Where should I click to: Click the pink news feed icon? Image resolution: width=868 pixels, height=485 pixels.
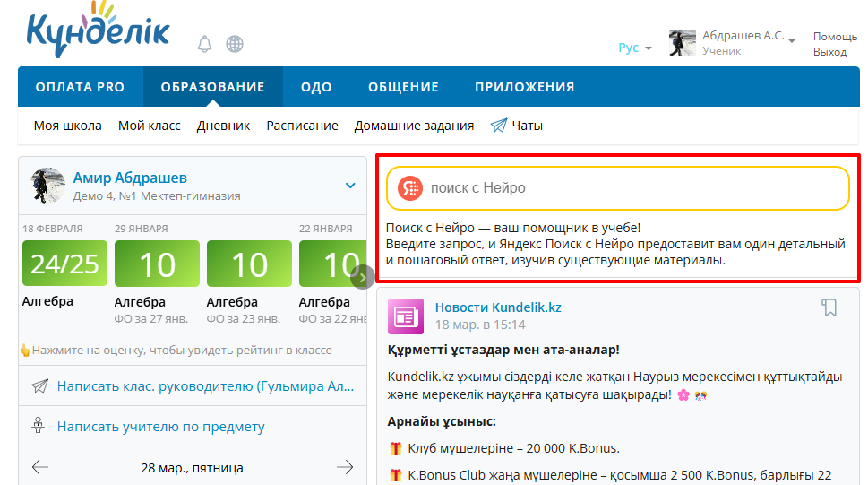tap(405, 316)
